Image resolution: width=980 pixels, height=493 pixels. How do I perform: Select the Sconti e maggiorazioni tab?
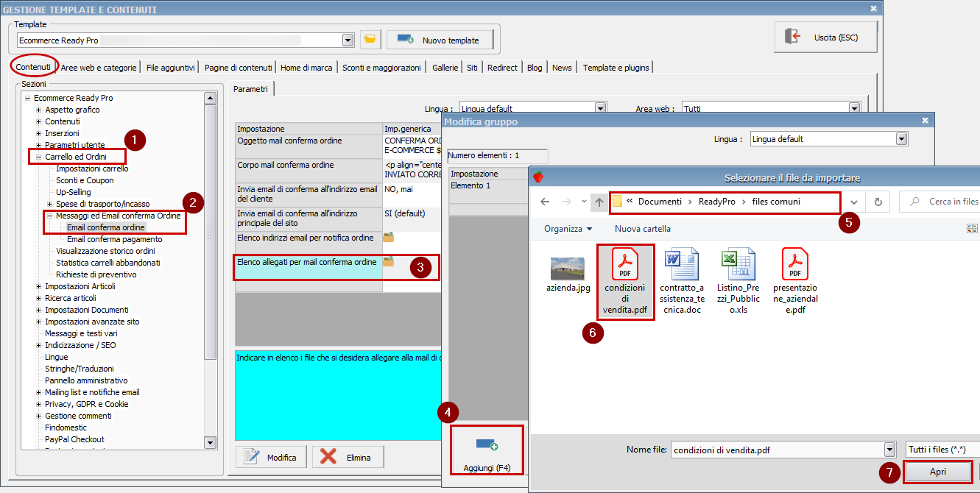point(381,67)
